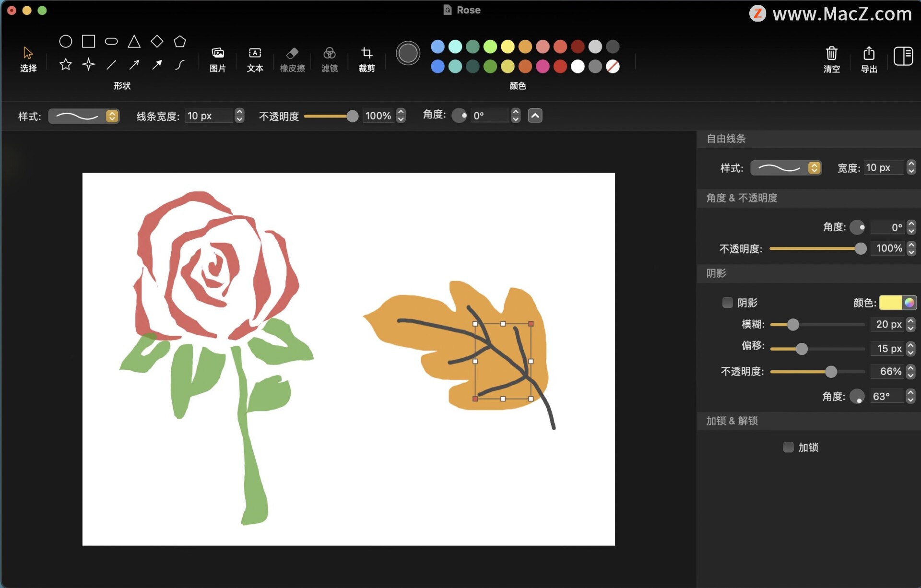Screen dimensions: 921x588
Task: Click the shadow 不透明度 66% stepper
Action: click(910, 371)
